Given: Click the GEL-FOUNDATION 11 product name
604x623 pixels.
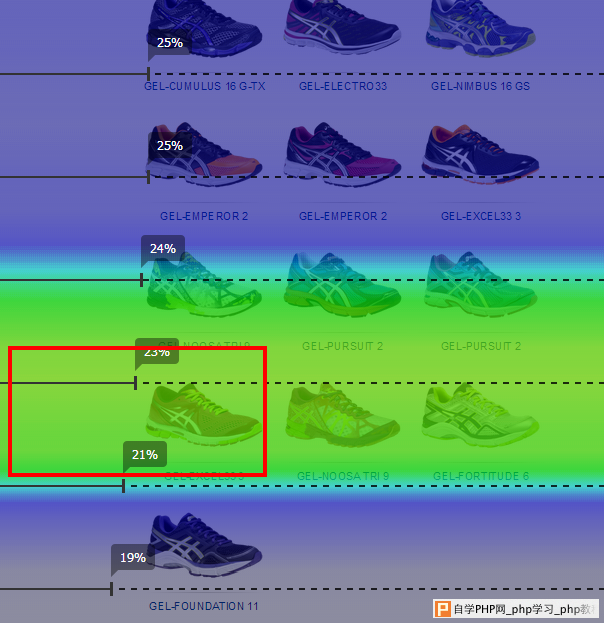Looking at the screenshot, I should tap(203, 606).
